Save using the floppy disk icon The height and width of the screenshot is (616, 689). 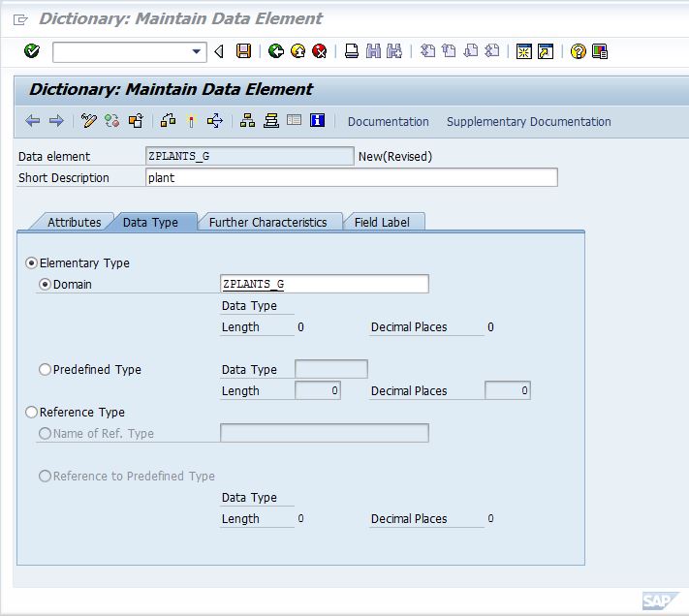[243, 51]
